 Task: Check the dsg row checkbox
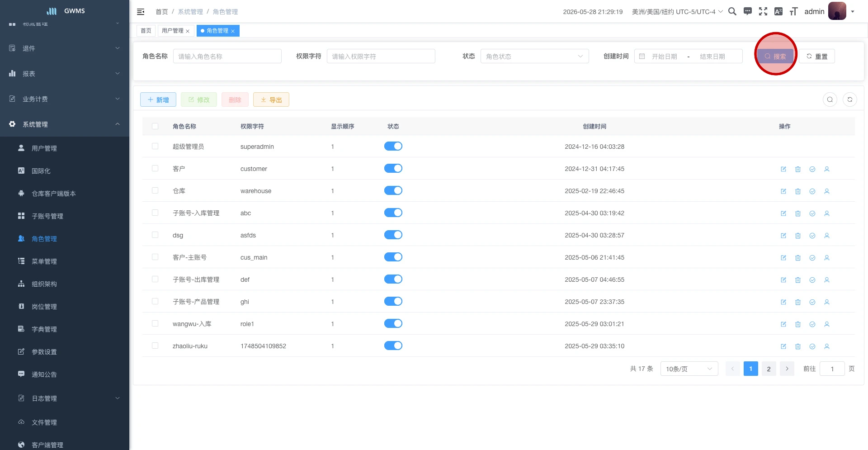pos(155,235)
